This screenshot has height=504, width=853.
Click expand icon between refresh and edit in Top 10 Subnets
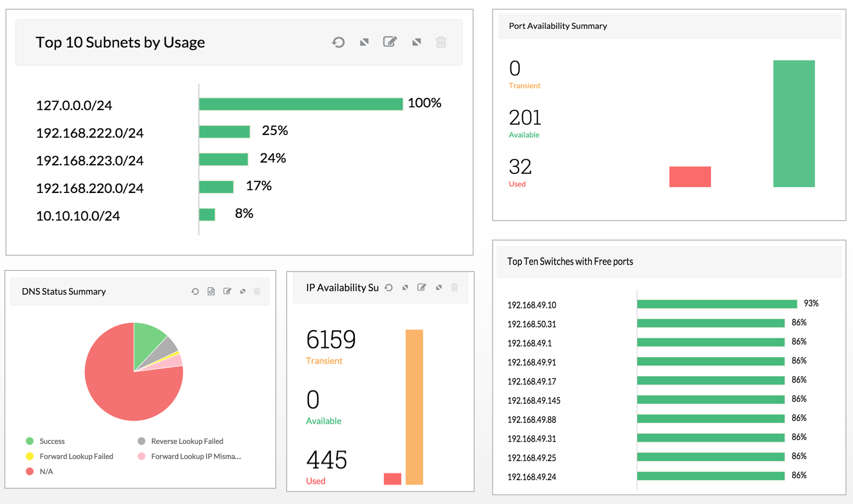coord(364,42)
